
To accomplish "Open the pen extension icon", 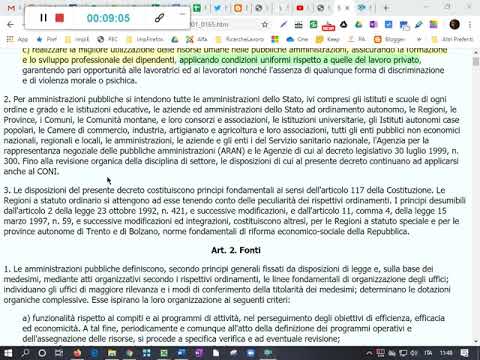I will coord(284,24).
